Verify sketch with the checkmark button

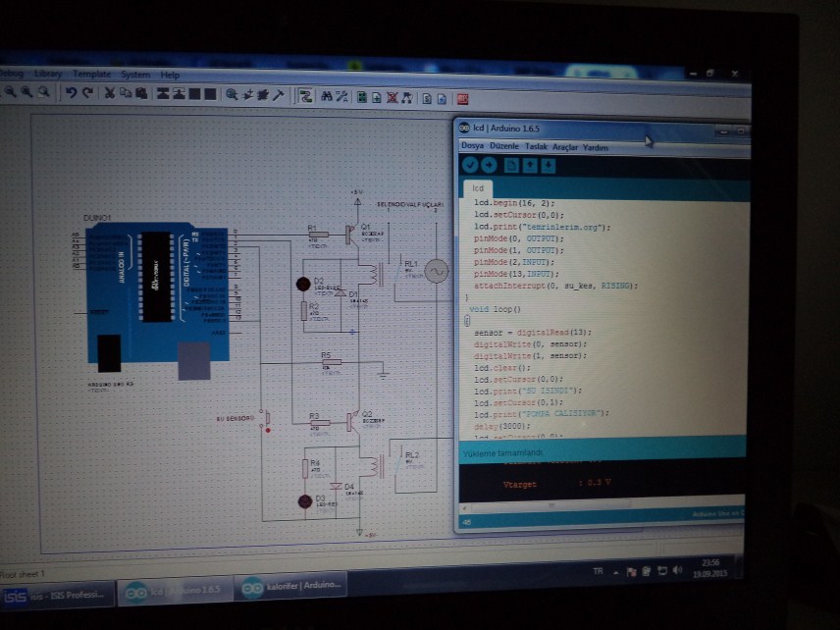click(470, 165)
